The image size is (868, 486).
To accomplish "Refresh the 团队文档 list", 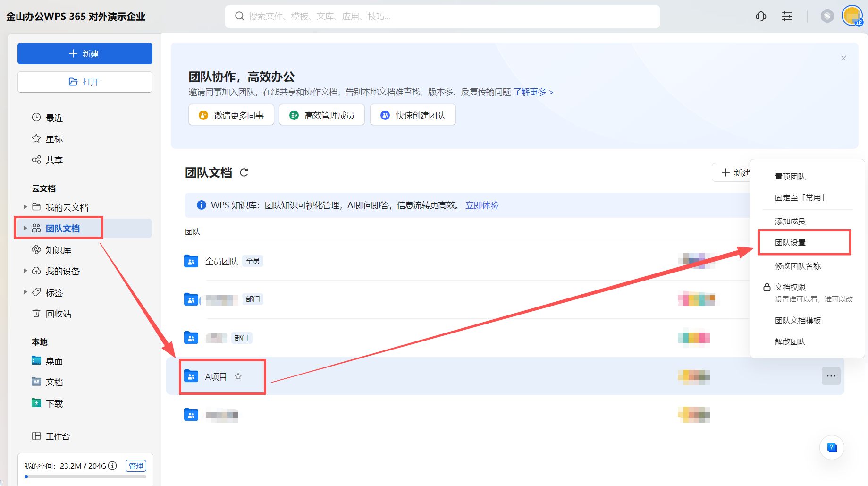I will [x=244, y=172].
